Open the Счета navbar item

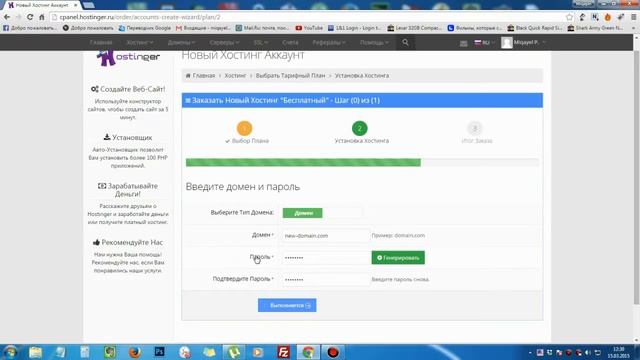[x=290, y=42]
